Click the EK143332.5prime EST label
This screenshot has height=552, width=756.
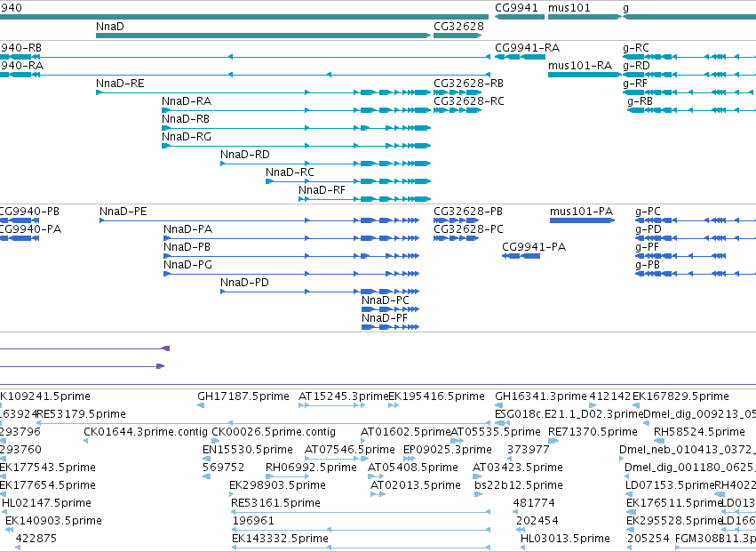(x=280, y=538)
